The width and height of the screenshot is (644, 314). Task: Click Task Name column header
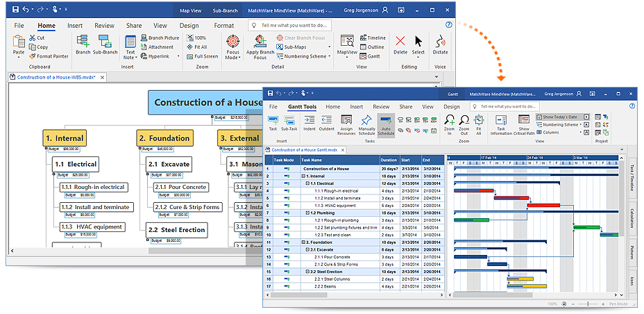(339, 160)
